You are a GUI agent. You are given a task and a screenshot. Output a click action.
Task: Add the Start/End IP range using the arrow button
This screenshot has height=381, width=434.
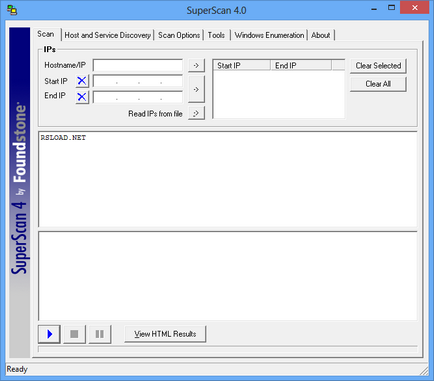click(196, 89)
